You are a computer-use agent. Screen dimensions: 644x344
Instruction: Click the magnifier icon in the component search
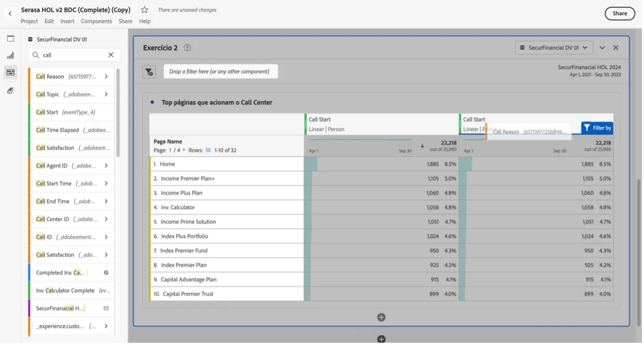tap(36, 55)
